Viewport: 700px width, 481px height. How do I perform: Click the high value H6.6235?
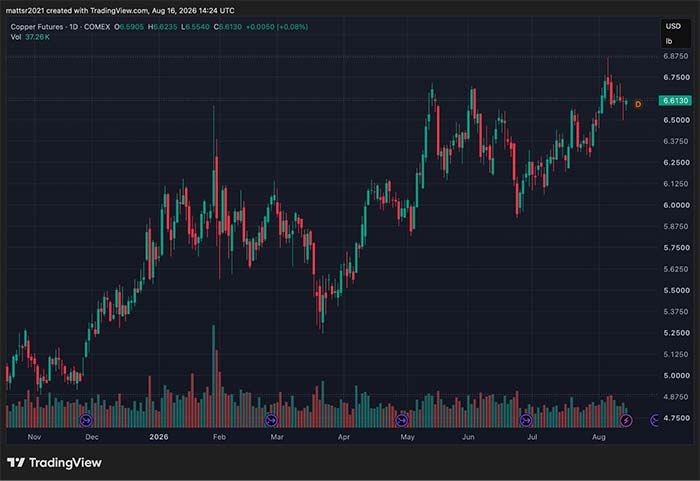coord(162,27)
